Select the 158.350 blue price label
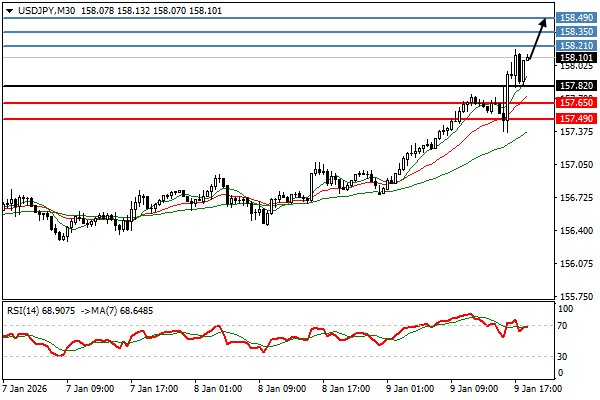 576,32
